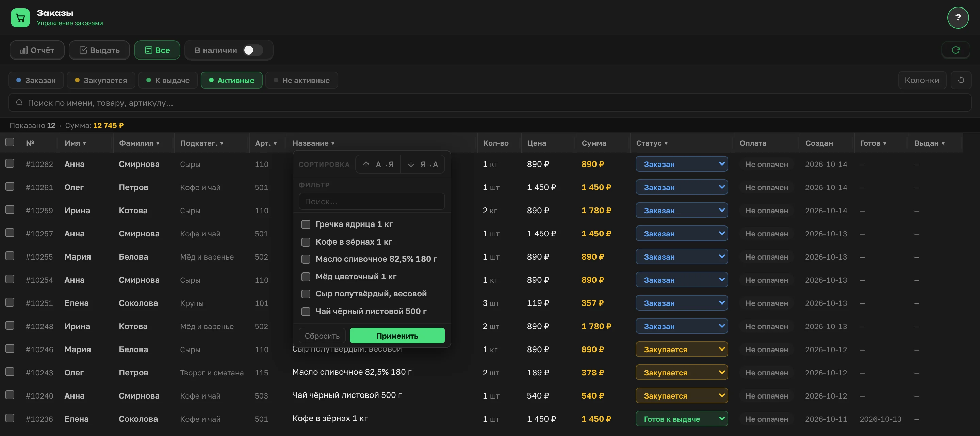This screenshot has width=980, height=436.
Task: Select the row checkbox for order #10243
Action: click(10, 372)
